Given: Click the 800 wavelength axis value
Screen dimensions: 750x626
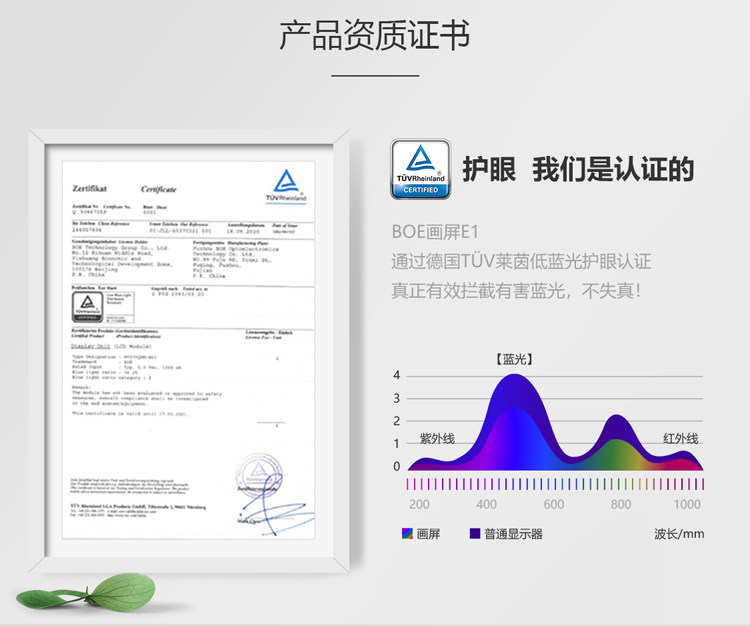Looking at the screenshot, I should (620, 504).
